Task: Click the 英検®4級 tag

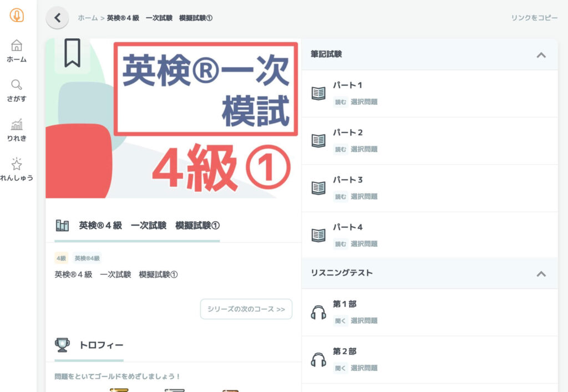Action: click(87, 258)
